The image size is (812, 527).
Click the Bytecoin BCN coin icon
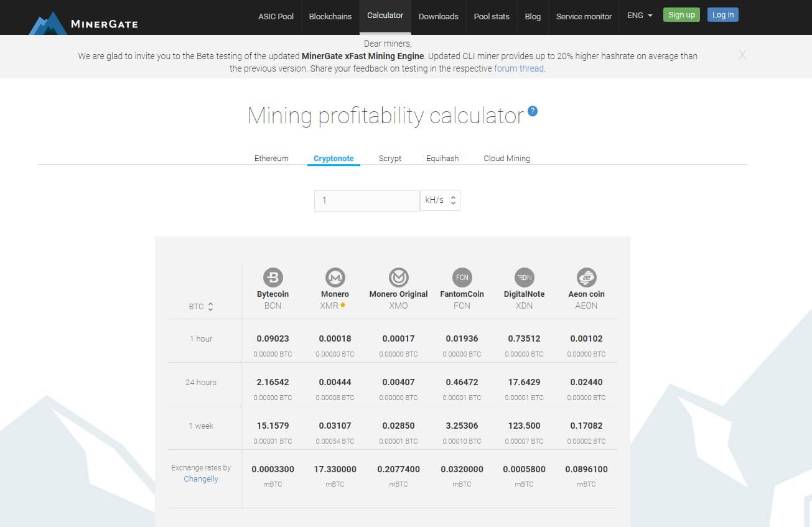coord(273,277)
